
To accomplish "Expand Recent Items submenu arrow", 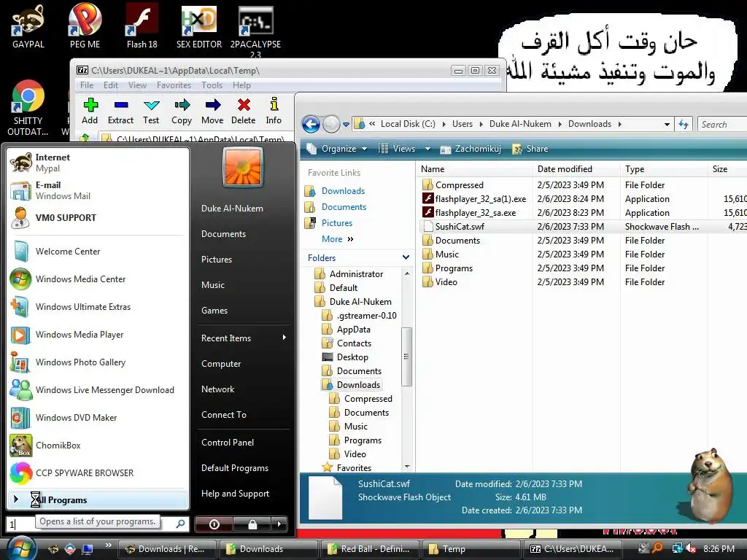I will click(285, 338).
